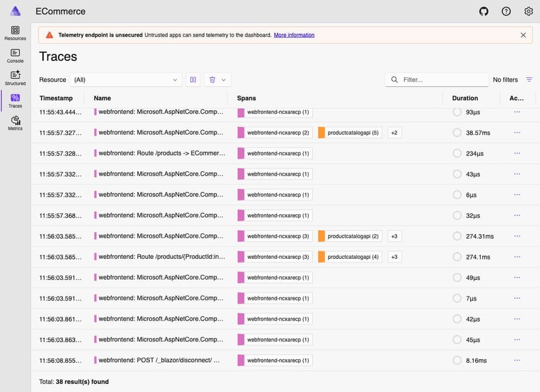Image resolution: width=540 pixels, height=392 pixels.
Task: Click the filter lines icon next to No filters
Action: tap(529, 80)
